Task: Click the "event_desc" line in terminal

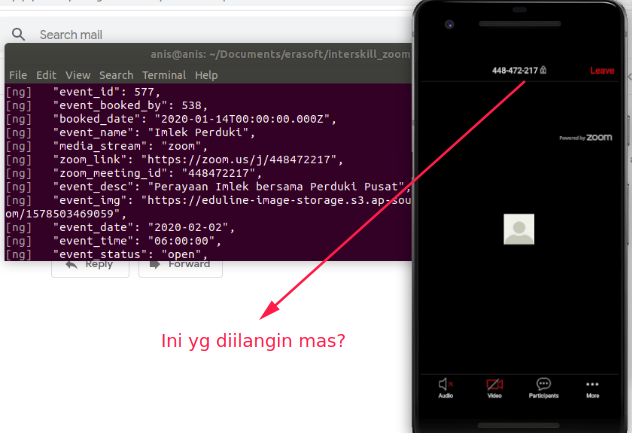Action: pyautogui.click(x=231, y=187)
